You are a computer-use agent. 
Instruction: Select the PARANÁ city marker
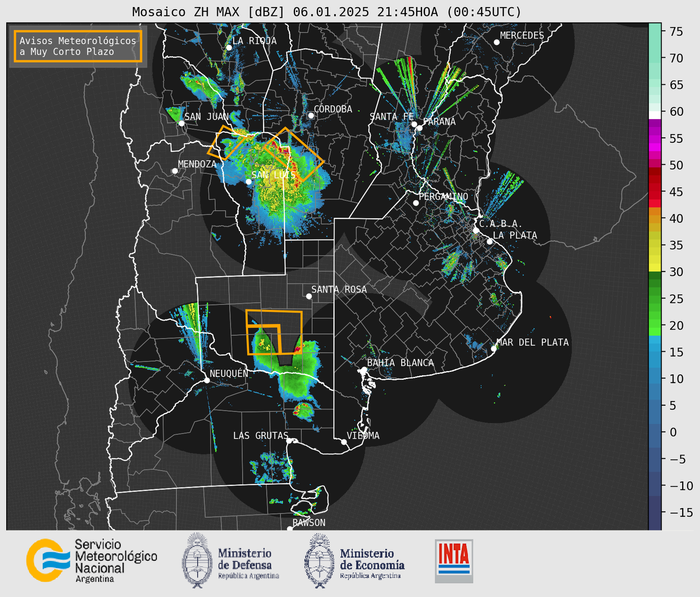420,128
